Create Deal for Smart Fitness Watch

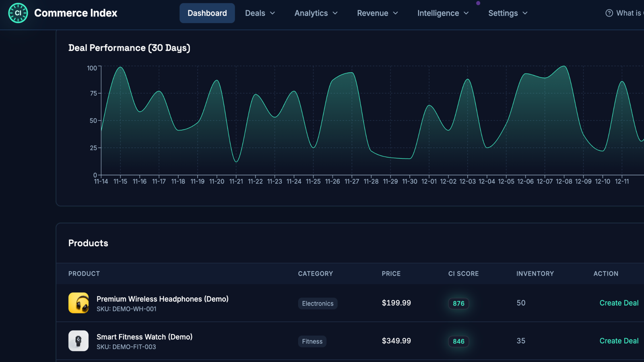[x=619, y=341]
